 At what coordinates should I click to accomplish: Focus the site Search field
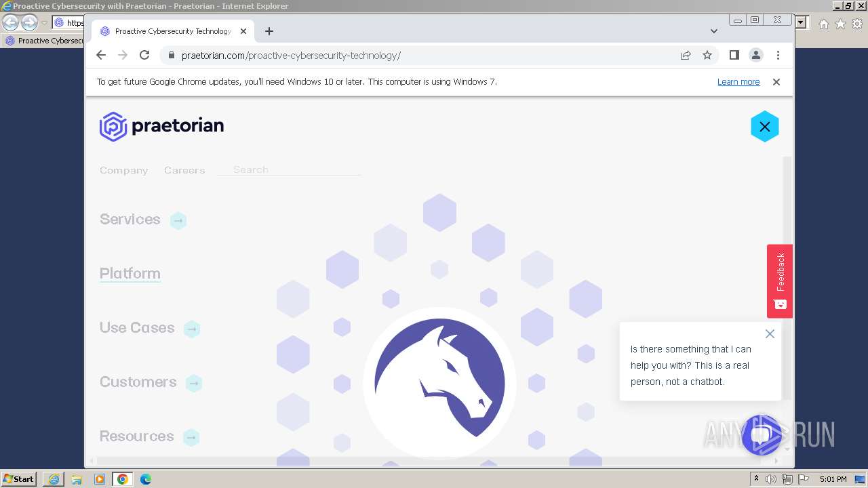pyautogui.click(x=289, y=169)
